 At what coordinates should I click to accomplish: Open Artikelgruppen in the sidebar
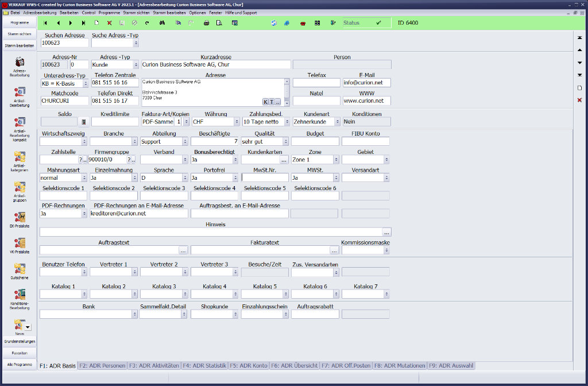tap(19, 191)
